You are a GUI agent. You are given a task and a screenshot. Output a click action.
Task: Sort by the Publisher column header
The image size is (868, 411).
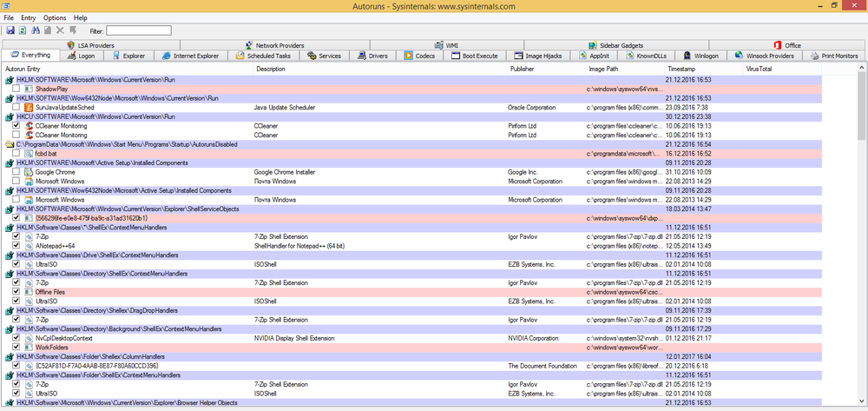point(546,70)
